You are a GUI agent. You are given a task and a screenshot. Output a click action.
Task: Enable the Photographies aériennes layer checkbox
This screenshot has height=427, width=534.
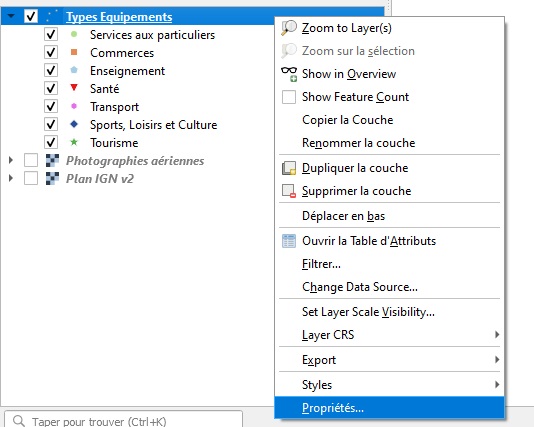pyautogui.click(x=31, y=160)
